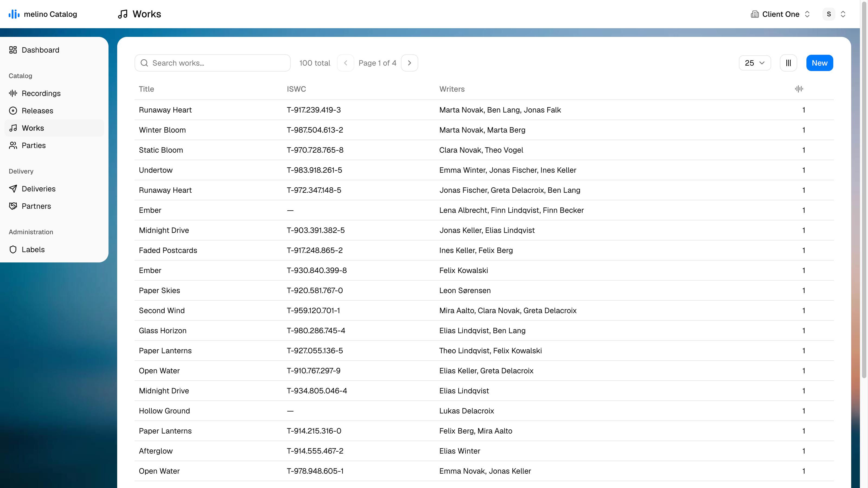
Task: Click the Deliveries paper-plane icon
Action: 13,189
